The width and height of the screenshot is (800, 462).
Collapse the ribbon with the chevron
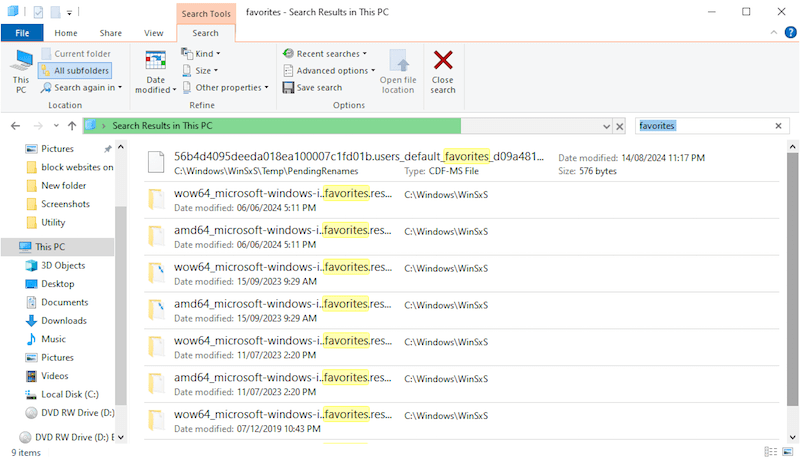point(773,33)
